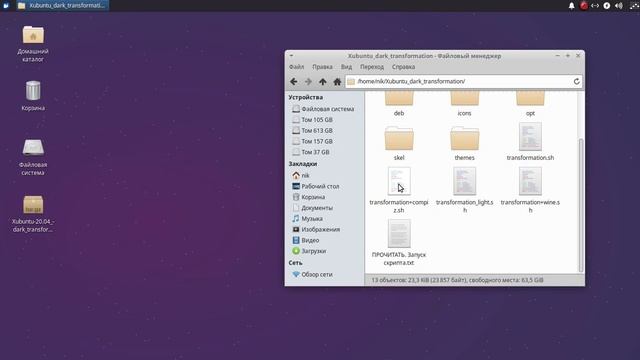
Task: Open the Файл menu
Action: [296, 67]
